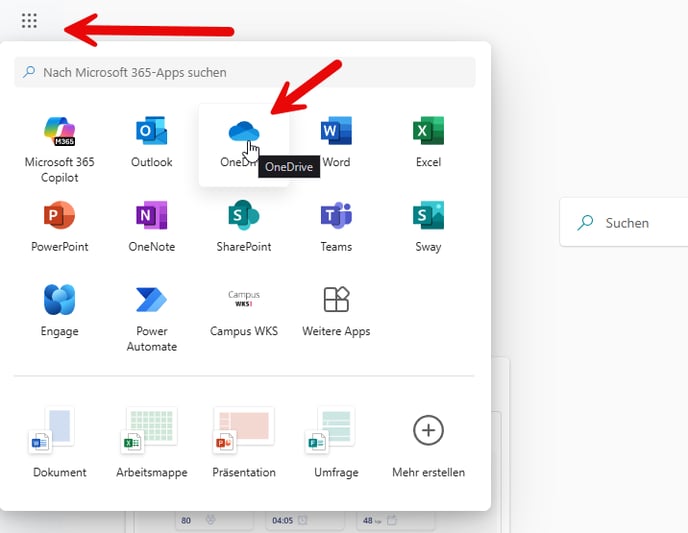Screen dimensions: 688x533
Task: Create a new Excel Arbeitsmappe
Action: click(152, 442)
